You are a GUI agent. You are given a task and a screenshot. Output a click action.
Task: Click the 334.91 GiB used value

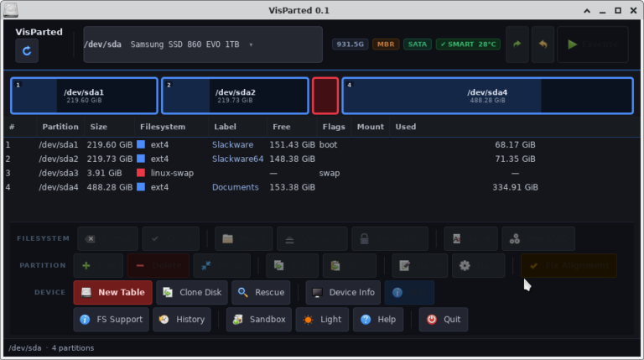[515, 187]
